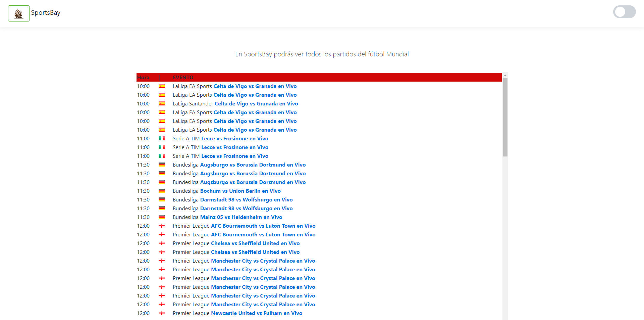Click the event list scrollbar thumb

[505, 117]
